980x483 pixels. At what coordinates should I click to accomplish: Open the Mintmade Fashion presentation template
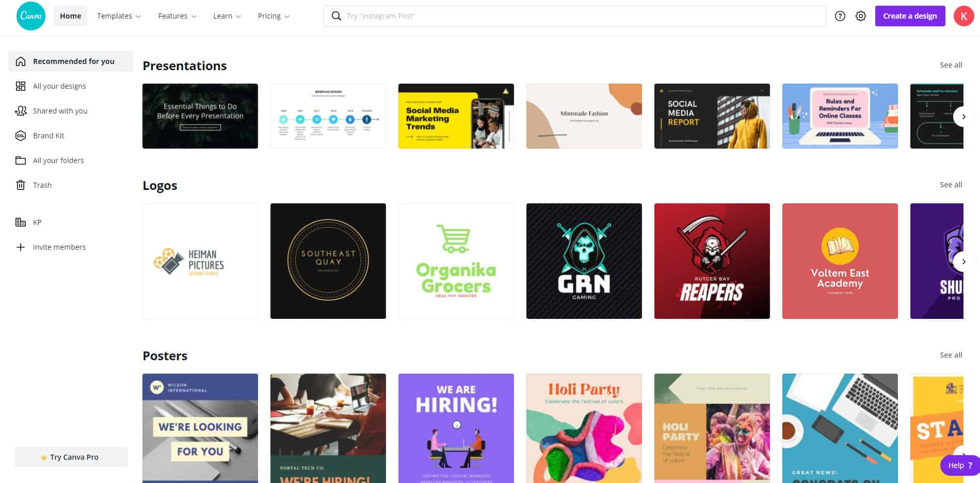(584, 116)
